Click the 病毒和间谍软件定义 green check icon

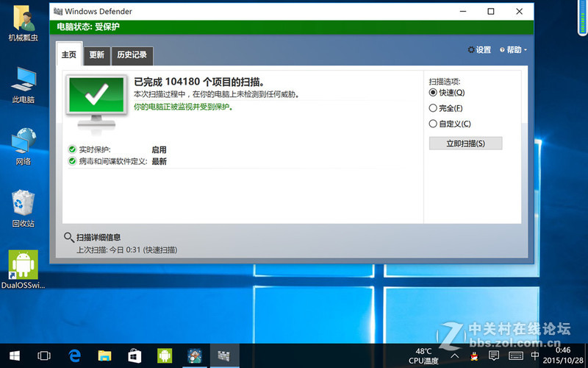click(72, 161)
